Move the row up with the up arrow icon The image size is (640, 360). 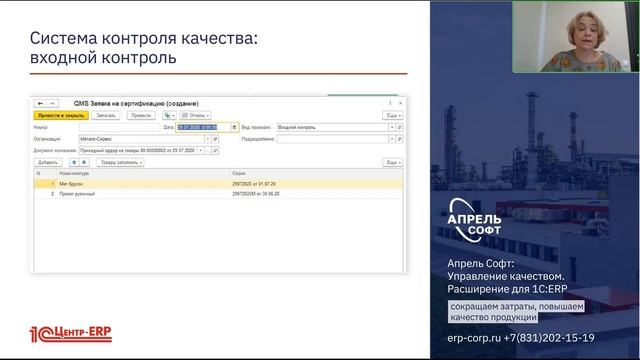[x=74, y=162]
